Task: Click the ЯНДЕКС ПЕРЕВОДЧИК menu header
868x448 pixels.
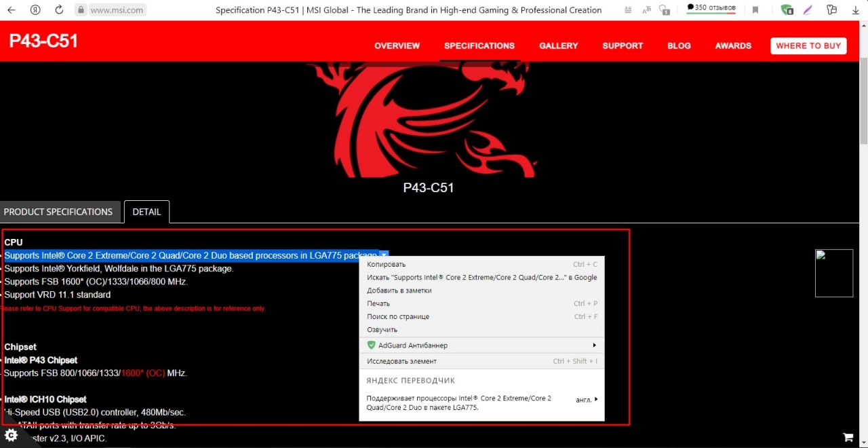Action: (411, 381)
